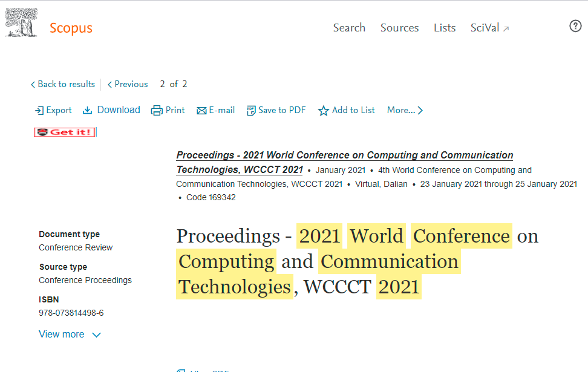Click the highlighted word 'Computing' in title
Screen dimensions: 588x372
[226, 262]
